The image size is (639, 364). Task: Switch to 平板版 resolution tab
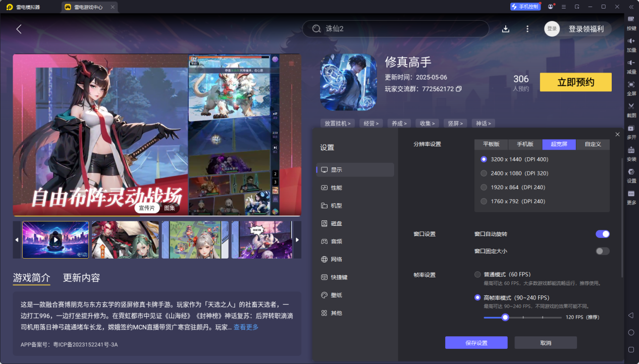[x=491, y=144]
